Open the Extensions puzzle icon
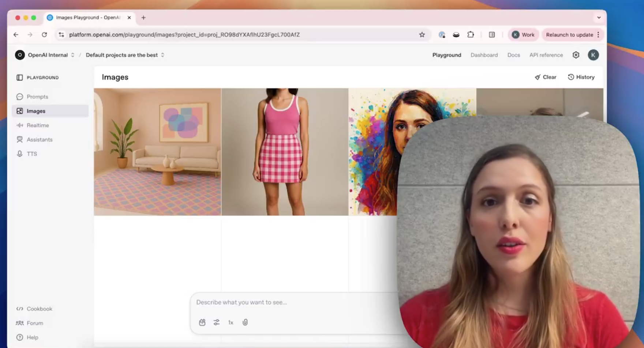Screen dimensions: 644x348 471,35
